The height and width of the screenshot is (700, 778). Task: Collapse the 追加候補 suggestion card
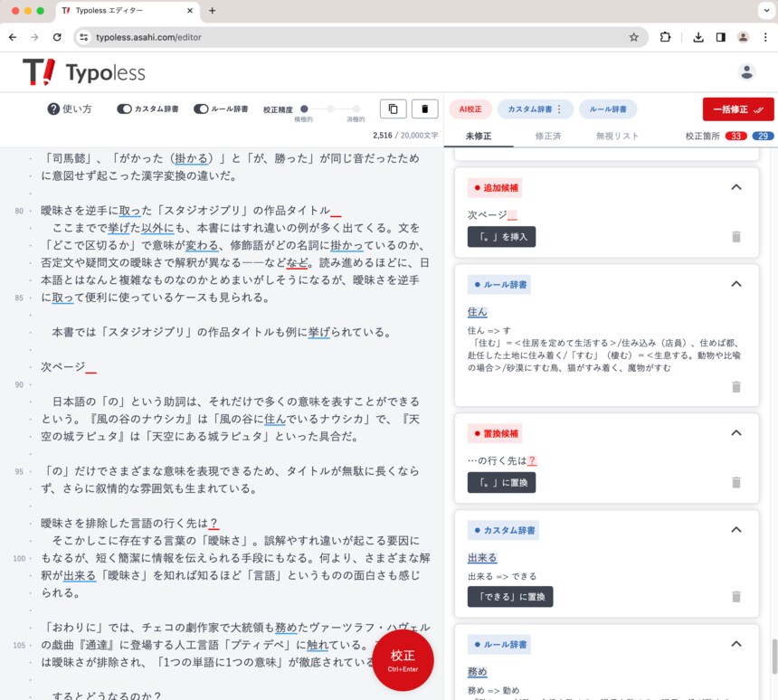[736, 187]
